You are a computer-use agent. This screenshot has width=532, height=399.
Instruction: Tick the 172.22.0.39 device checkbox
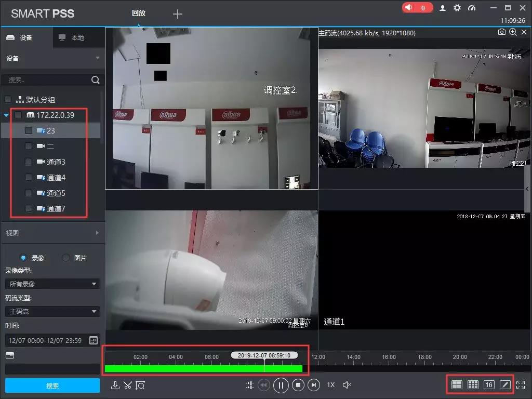pos(18,115)
